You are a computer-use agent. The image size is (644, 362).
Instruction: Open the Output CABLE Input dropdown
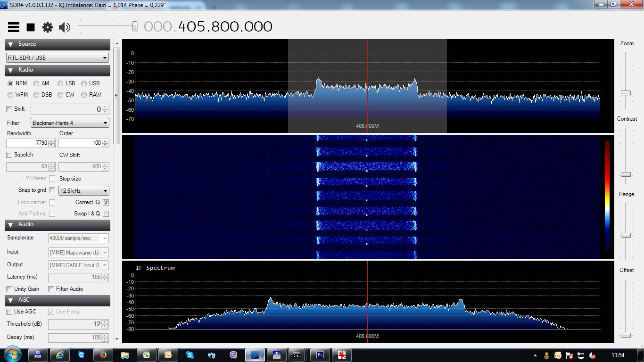[78, 265]
